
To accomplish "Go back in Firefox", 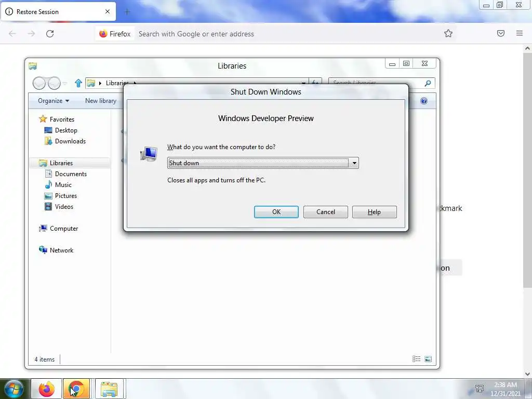I will pyautogui.click(x=12, y=34).
